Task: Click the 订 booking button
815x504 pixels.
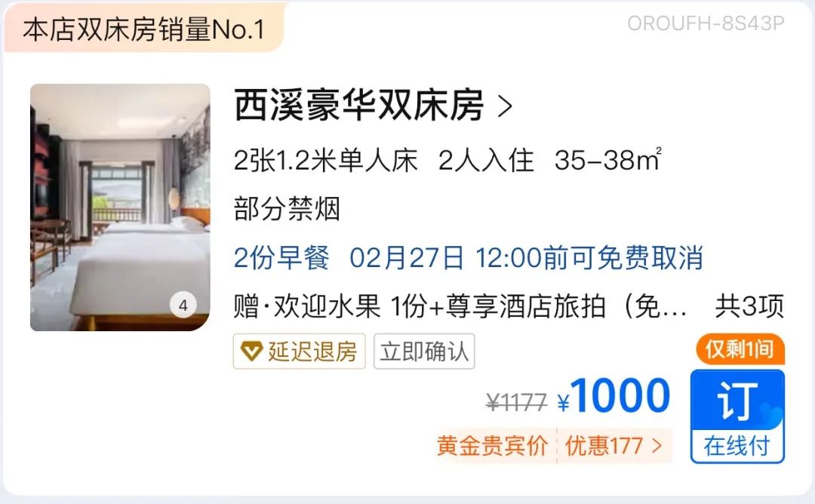Action: [737, 401]
